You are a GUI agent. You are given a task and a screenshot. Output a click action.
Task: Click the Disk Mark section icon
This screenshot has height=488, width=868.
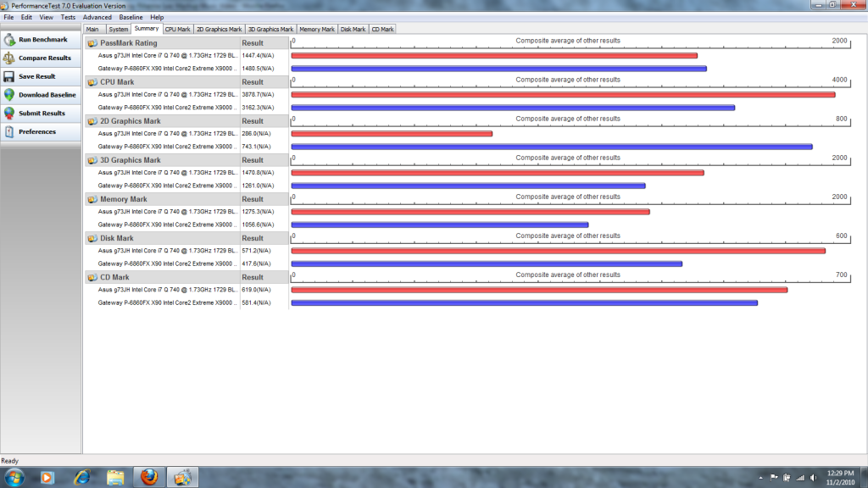[92, 238]
